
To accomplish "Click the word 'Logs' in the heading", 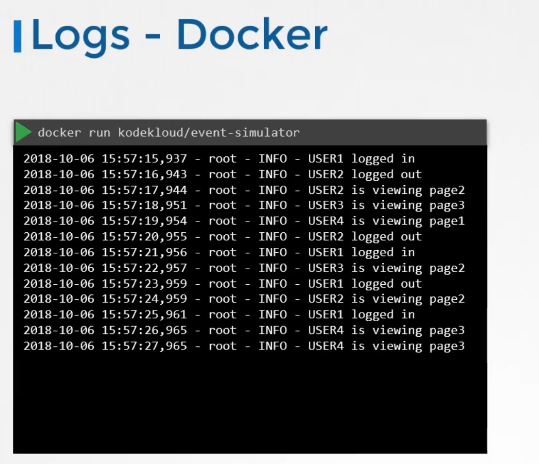I will point(81,37).
